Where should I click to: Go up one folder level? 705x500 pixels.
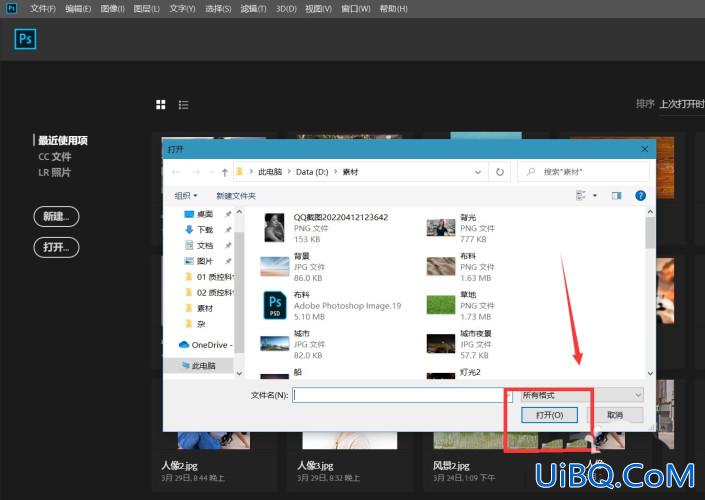tap(224, 172)
